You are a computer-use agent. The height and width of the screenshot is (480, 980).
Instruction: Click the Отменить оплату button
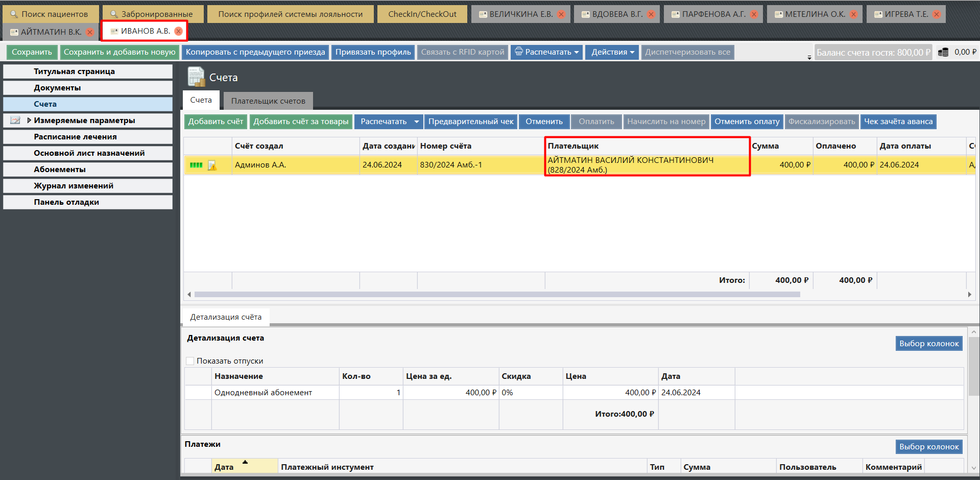747,122
